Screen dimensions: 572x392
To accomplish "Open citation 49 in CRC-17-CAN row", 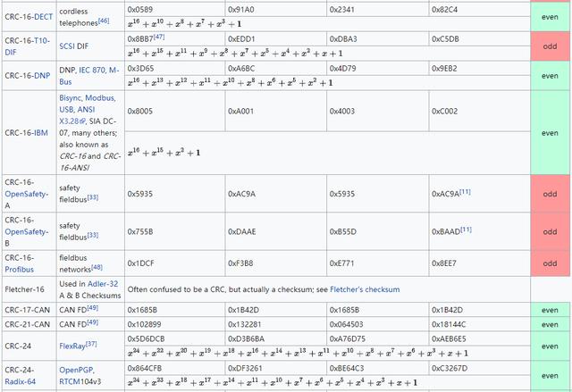I will click(x=93, y=308).
